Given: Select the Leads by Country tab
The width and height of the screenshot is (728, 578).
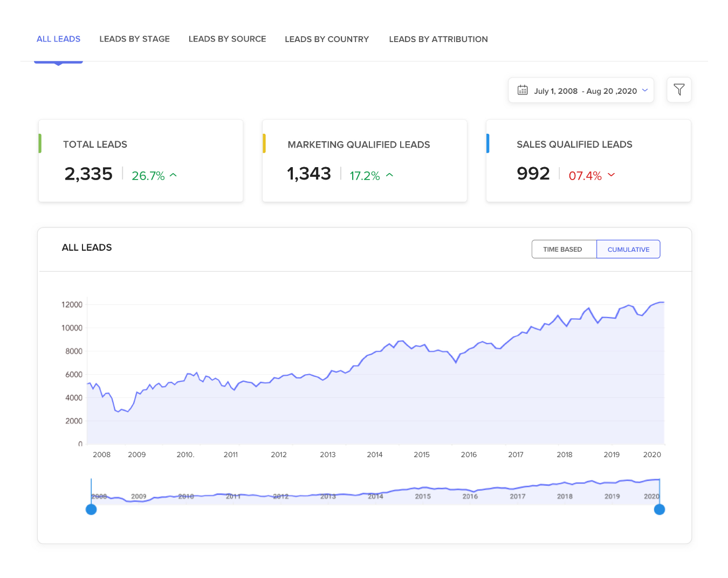Looking at the screenshot, I should [x=327, y=39].
